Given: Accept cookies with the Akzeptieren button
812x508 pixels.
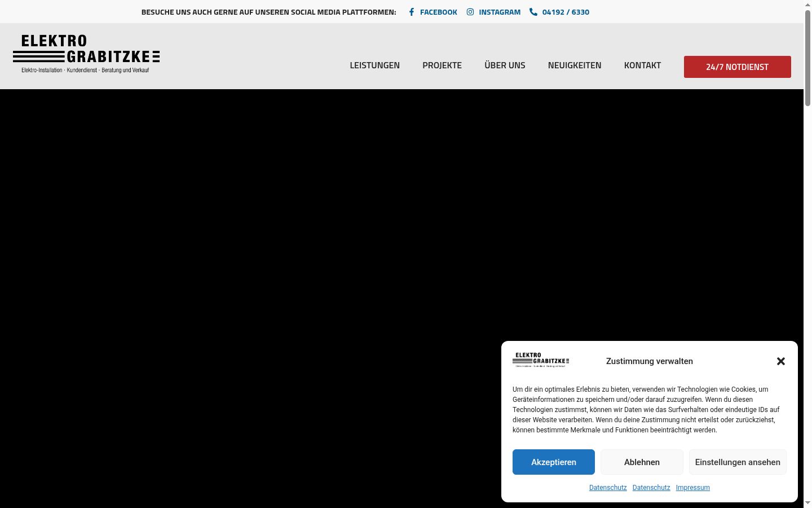Looking at the screenshot, I should click(x=554, y=462).
